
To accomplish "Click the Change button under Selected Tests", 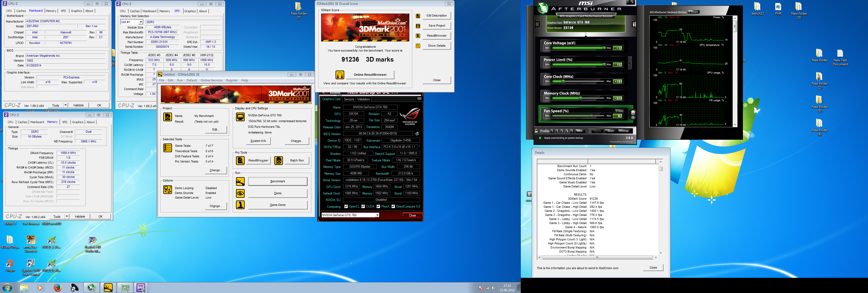I will (216, 170).
